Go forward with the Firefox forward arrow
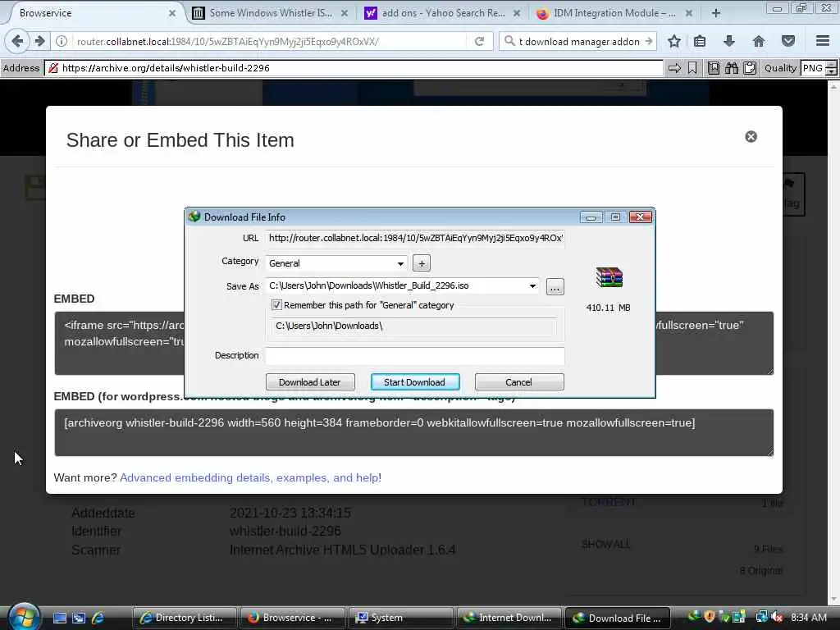The height and width of the screenshot is (630, 840). tap(39, 41)
